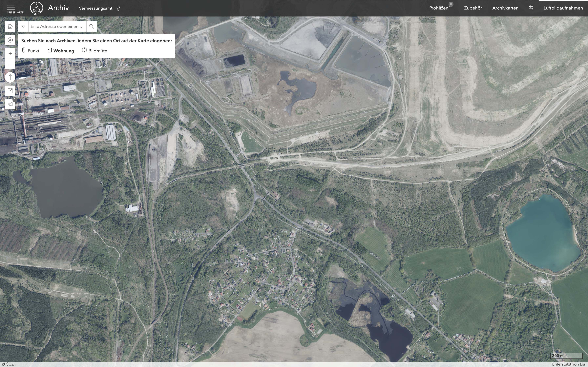
Task: Select the Punkt search mode
Action: click(x=31, y=51)
